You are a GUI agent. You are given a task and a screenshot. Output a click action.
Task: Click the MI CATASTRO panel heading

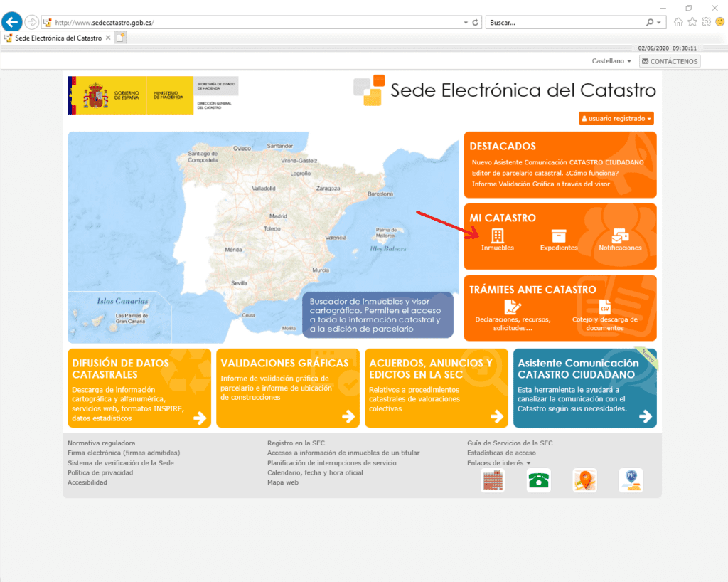(x=503, y=218)
